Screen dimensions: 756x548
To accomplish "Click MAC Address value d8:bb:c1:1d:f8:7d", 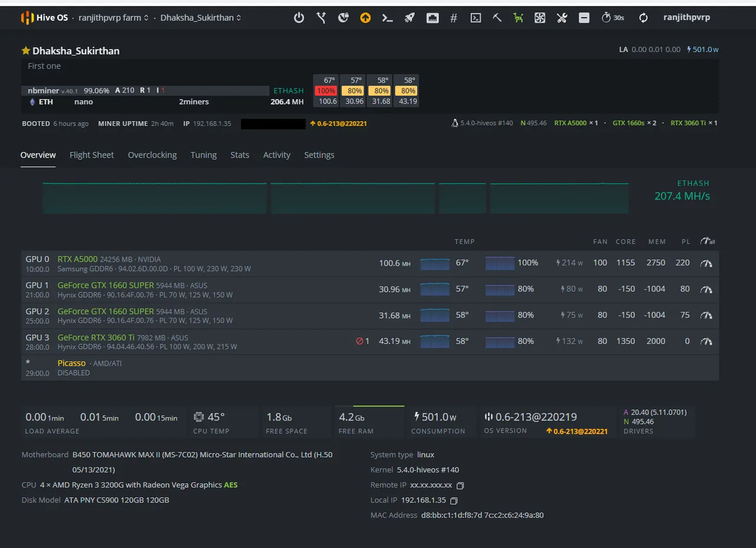I will point(451,515).
